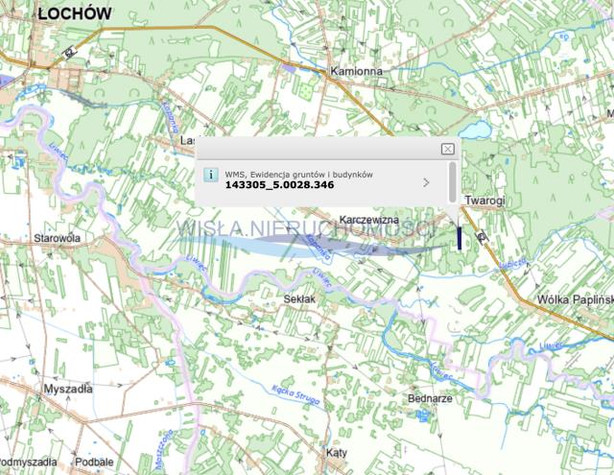Click the Karczewizna label on map

pyautogui.click(x=369, y=218)
